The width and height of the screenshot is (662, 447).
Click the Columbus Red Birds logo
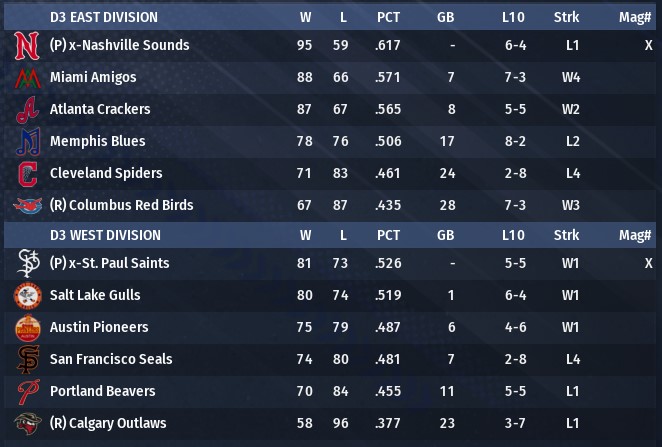coord(28,206)
